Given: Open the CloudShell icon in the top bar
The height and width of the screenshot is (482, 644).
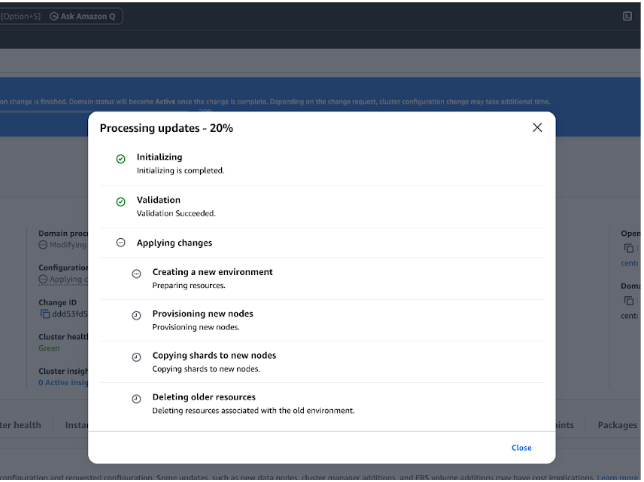Looking at the screenshot, I should tap(627, 17).
